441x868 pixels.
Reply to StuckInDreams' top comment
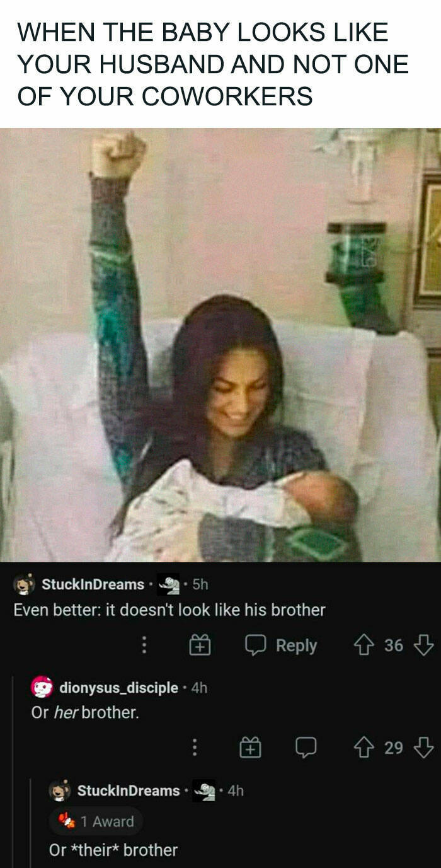281,645
